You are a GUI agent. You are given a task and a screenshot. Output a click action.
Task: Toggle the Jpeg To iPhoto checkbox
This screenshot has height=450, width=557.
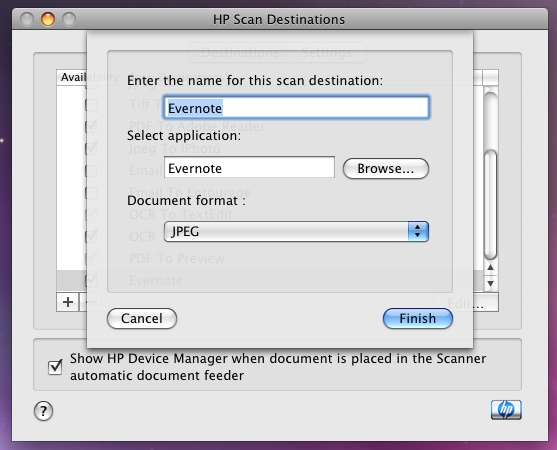pos(91,148)
